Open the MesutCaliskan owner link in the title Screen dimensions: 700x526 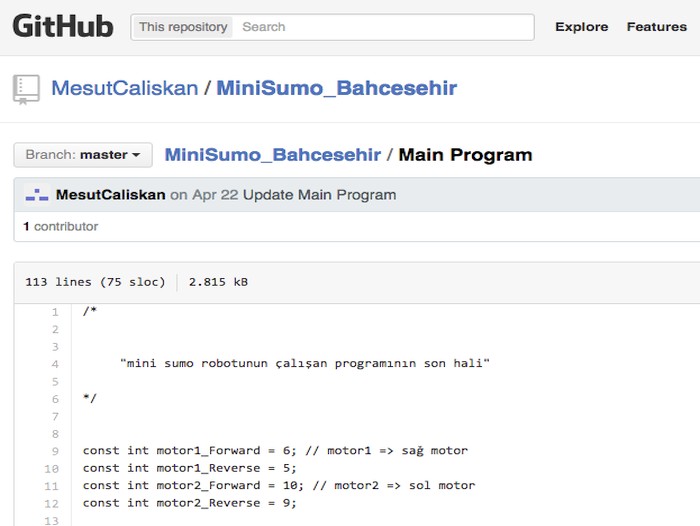click(125, 88)
